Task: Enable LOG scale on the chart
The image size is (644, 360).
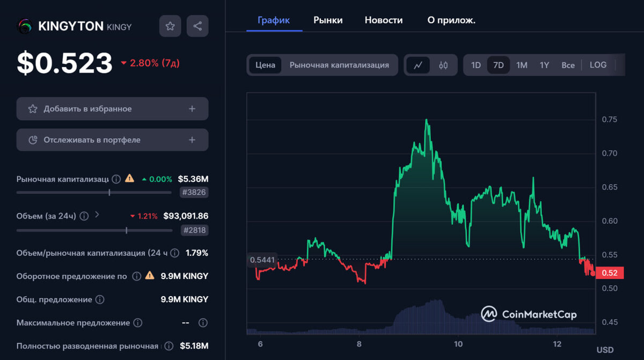Action: click(x=598, y=64)
